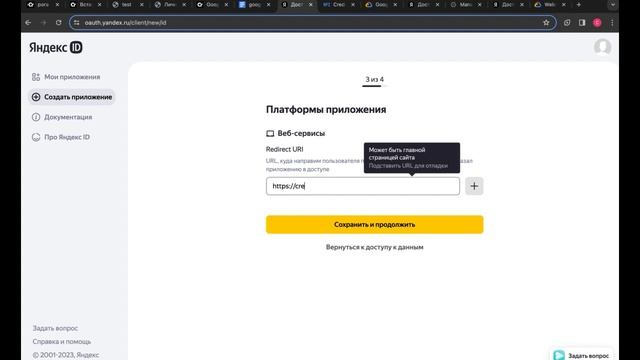Reload the page with refresh icon
This screenshot has width=640, height=360.
pos(58,23)
